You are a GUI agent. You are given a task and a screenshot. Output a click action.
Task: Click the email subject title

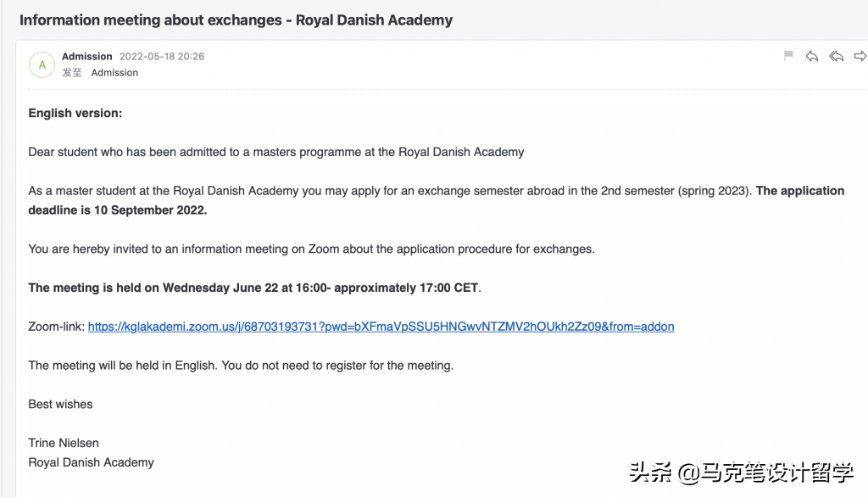tap(236, 20)
